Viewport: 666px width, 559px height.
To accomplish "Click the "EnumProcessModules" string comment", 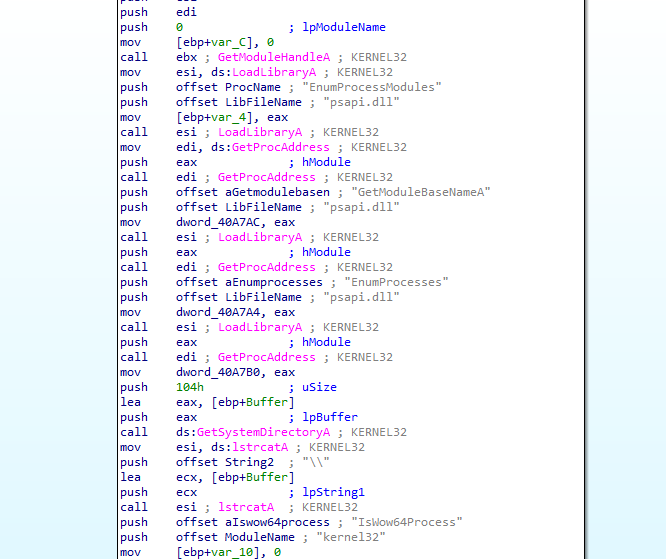I will point(372,88).
